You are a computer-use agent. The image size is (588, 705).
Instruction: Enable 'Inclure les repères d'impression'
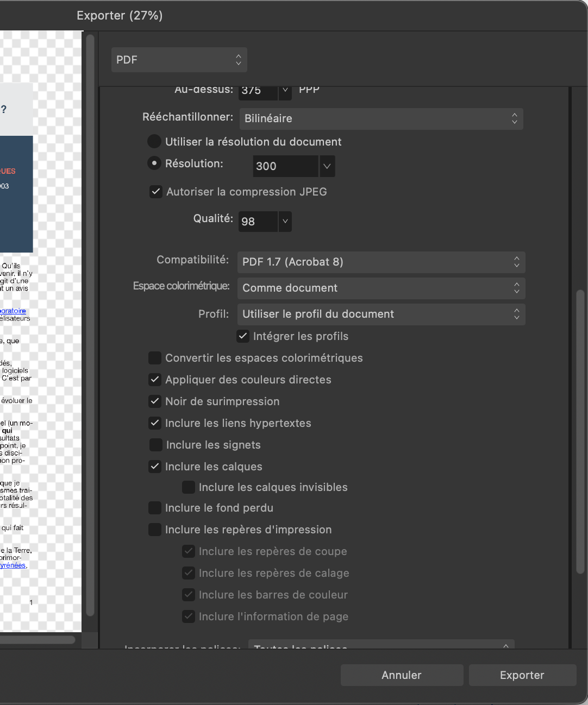[x=155, y=530]
